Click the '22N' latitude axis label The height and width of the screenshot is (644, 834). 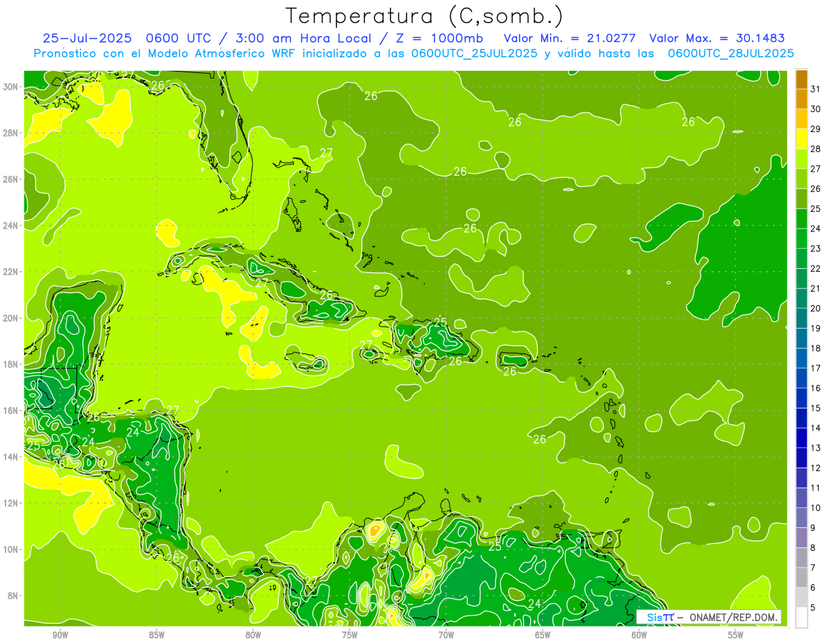(11, 272)
